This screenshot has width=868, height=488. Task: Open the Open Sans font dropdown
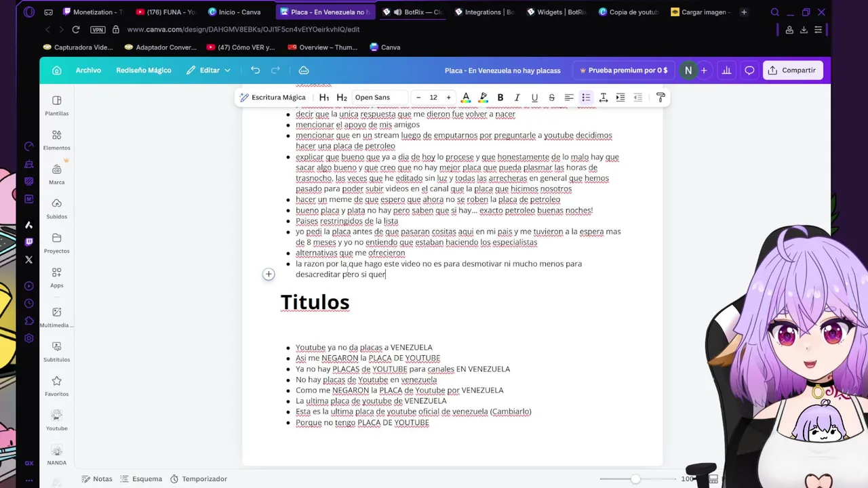point(380,98)
